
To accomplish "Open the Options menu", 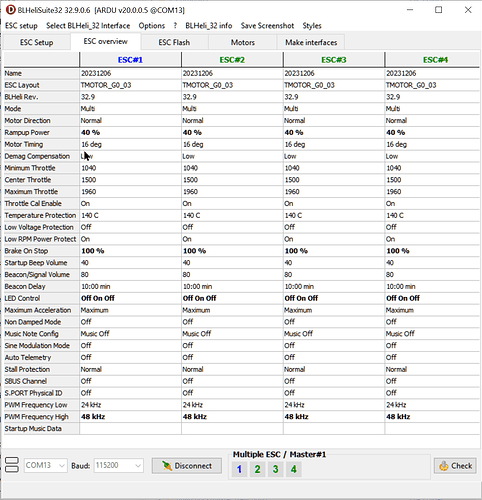I will 152,26.
